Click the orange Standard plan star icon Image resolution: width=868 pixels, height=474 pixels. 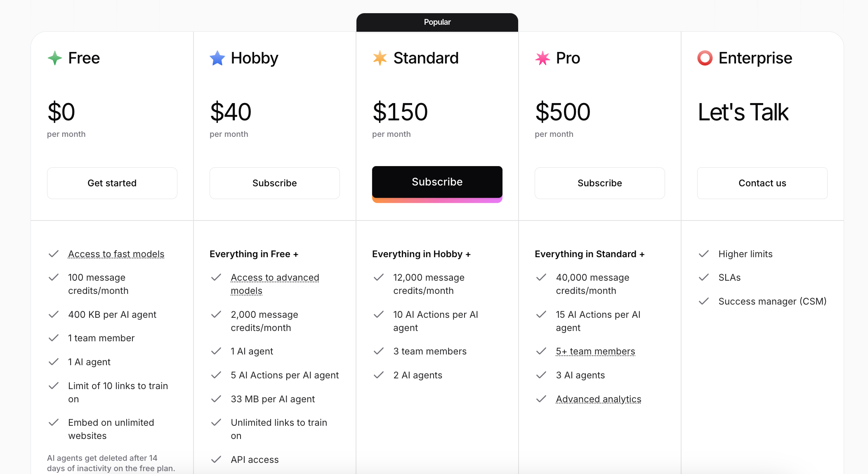click(x=380, y=58)
